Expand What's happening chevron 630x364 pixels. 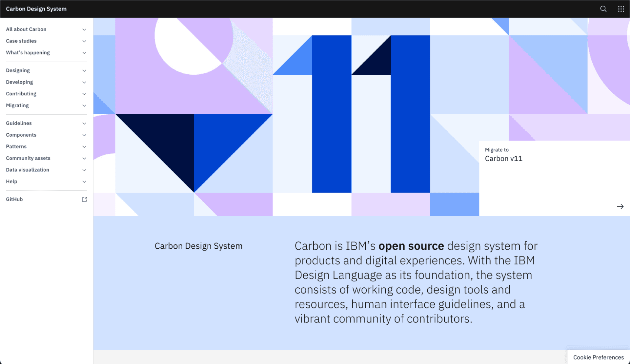84,53
